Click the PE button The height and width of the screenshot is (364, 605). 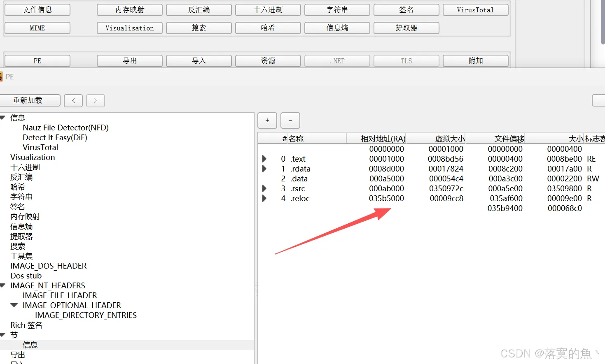(x=37, y=61)
